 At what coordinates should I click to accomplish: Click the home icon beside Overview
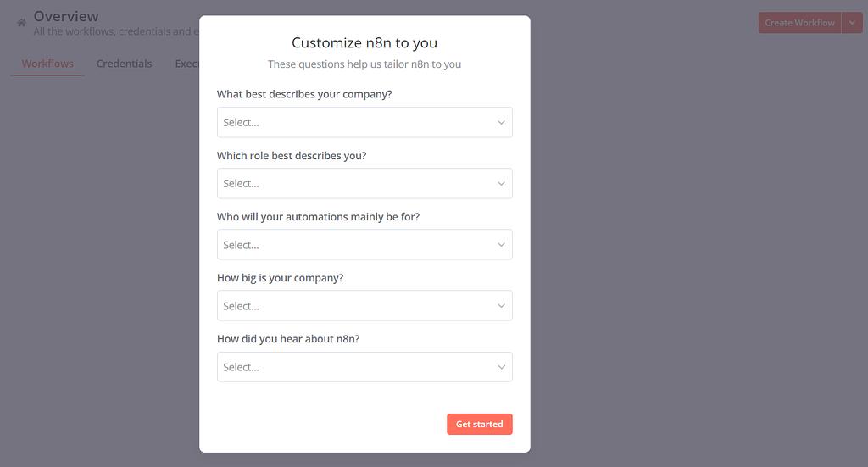[22, 23]
